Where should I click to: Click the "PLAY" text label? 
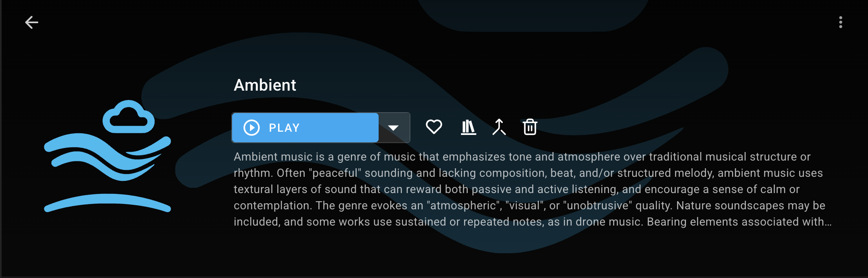coord(284,128)
